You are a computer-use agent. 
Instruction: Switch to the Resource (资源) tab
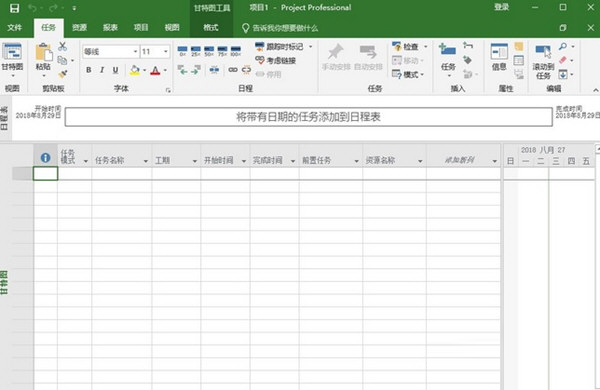[x=79, y=28]
